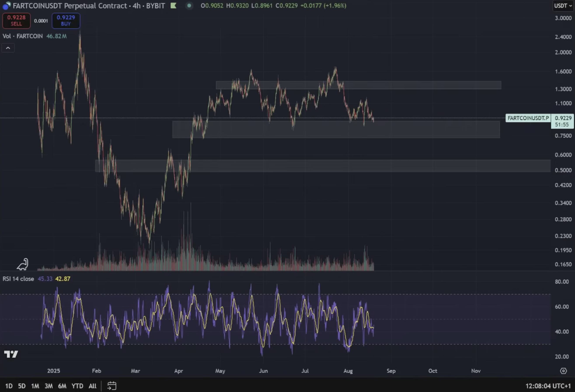
Task: Click the current price label 0.9229
Action: tap(562, 121)
